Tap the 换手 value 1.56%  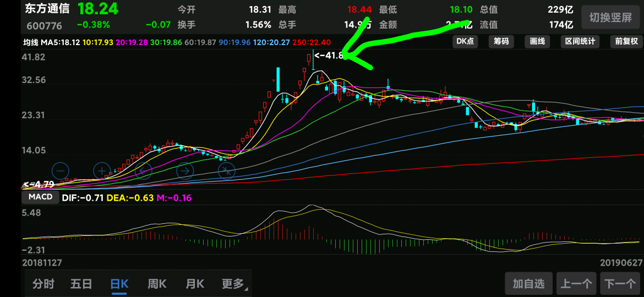pos(258,25)
